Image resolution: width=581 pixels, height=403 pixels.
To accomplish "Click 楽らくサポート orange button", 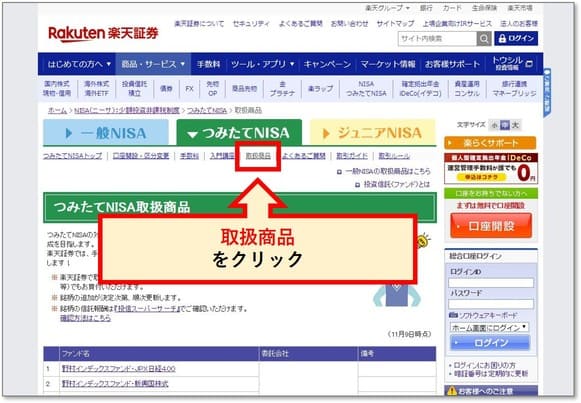I will (x=490, y=143).
